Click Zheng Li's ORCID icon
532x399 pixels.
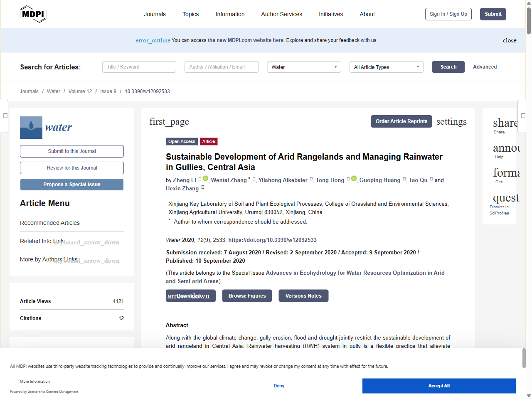tap(205, 179)
